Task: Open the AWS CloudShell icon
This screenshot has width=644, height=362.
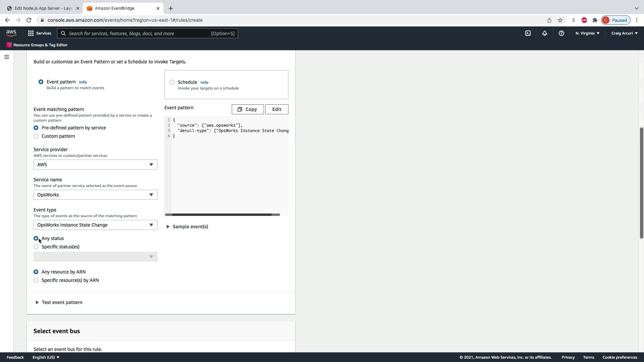Action: click(x=528, y=33)
